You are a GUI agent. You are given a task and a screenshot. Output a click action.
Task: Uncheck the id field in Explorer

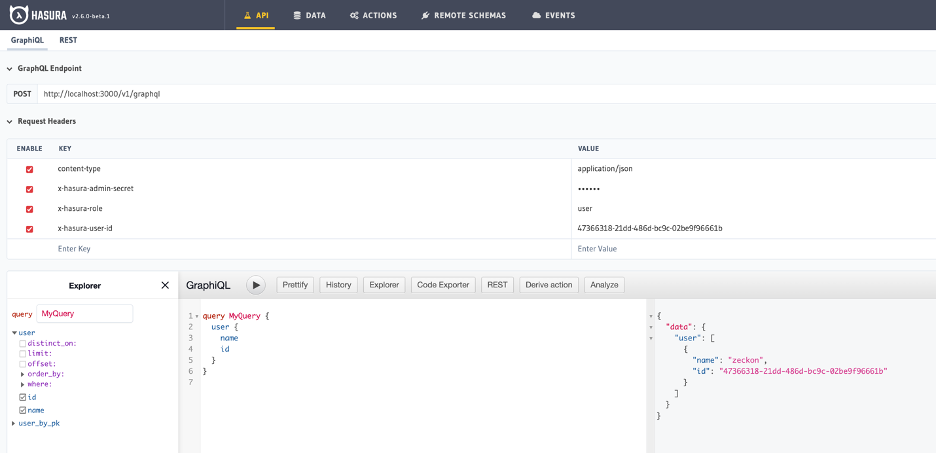coord(23,397)
